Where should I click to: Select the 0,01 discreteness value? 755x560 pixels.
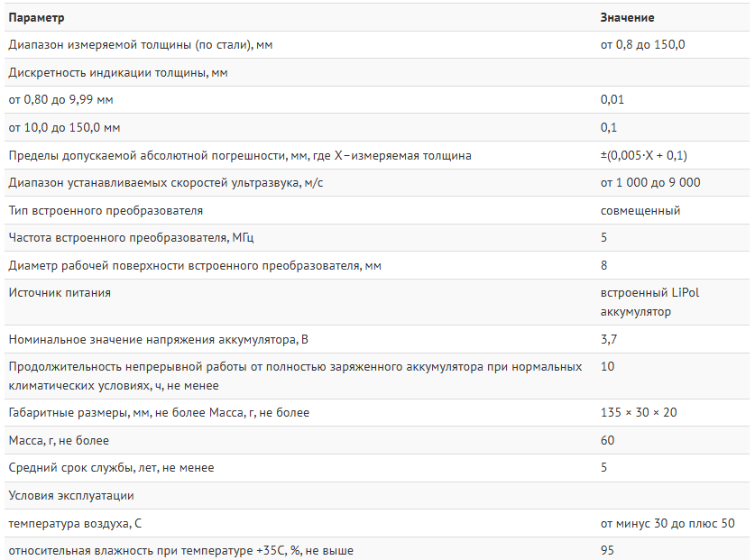click(612, 100)
